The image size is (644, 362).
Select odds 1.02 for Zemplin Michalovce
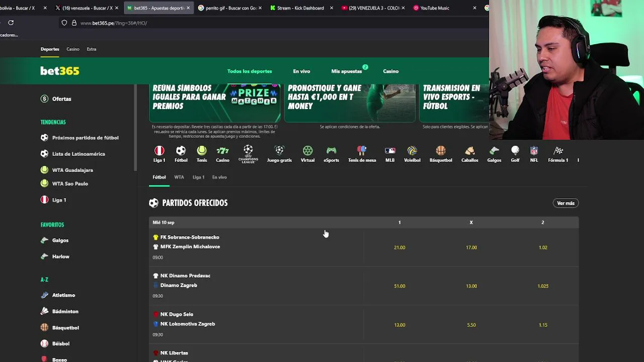click(543, 247)
